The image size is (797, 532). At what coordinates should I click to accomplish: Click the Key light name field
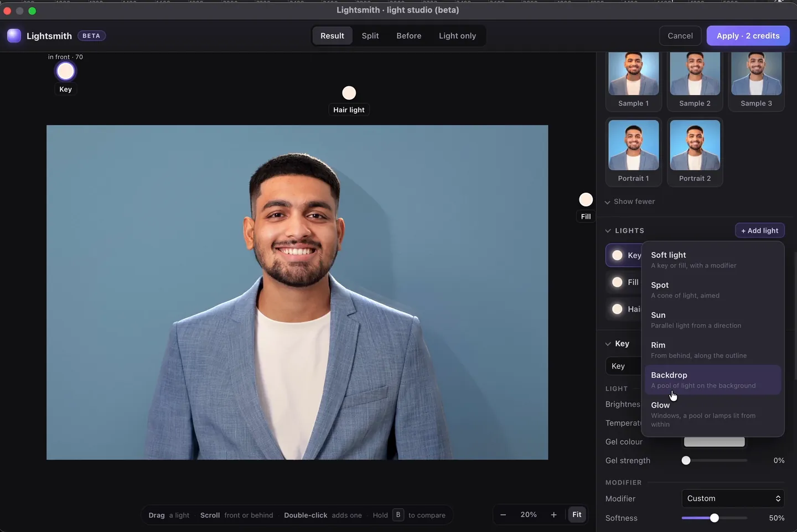[624, 366]
